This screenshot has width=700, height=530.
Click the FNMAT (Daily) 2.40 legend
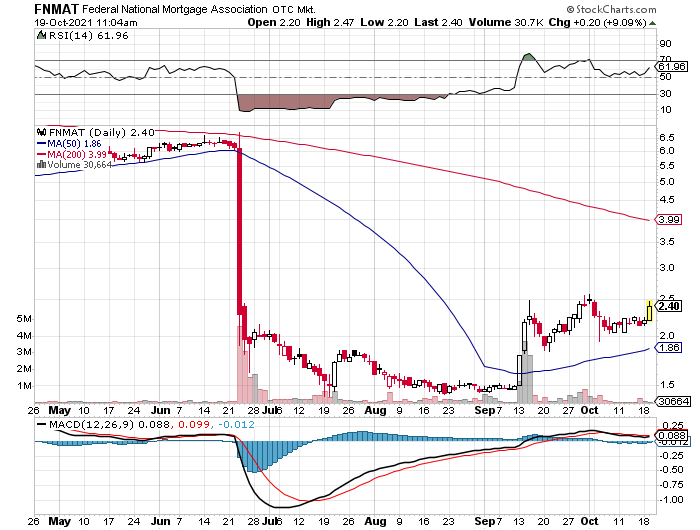[102, 133]
